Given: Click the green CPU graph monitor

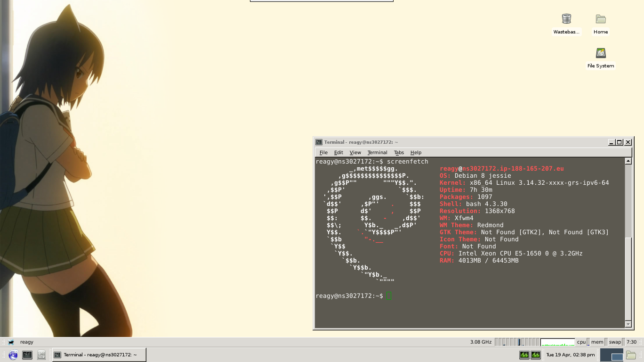Looking at the screenshot, I should (x=557, y=342).
